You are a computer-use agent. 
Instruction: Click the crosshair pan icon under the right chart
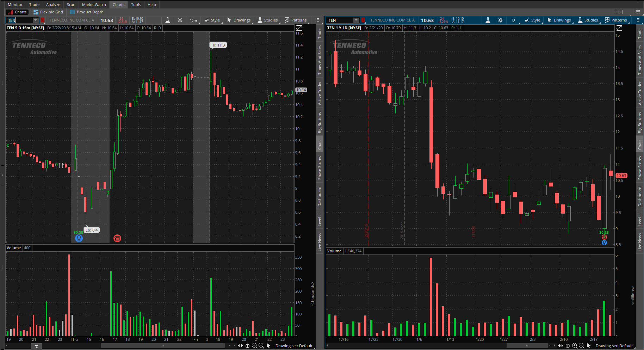568,346
